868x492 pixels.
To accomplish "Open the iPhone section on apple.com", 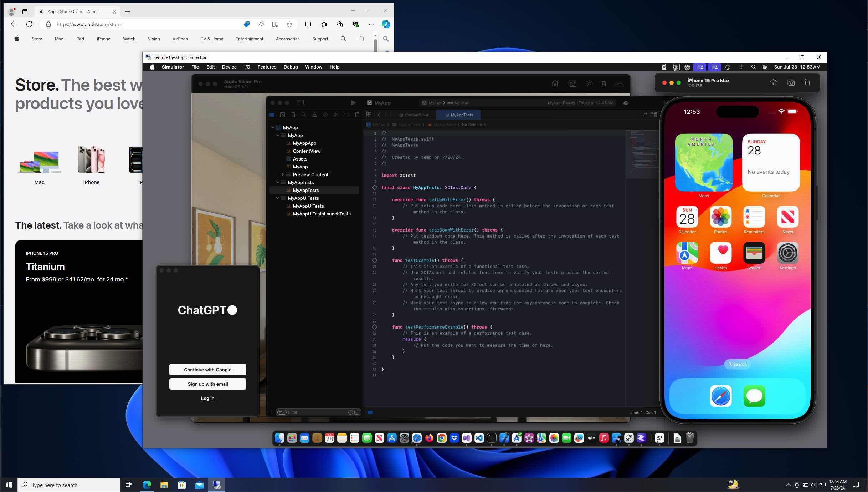I will pos(104,39).
